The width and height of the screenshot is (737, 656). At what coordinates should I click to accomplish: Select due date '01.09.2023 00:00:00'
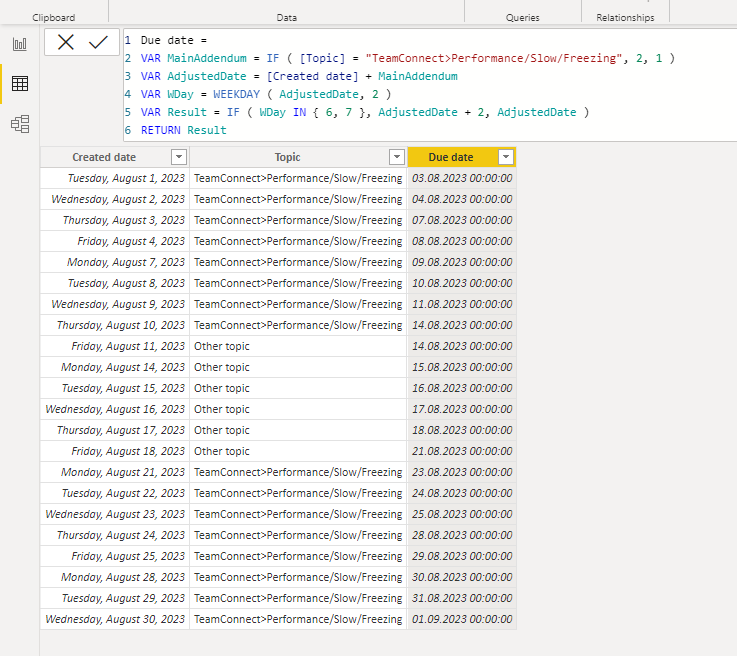coord(462,619)
